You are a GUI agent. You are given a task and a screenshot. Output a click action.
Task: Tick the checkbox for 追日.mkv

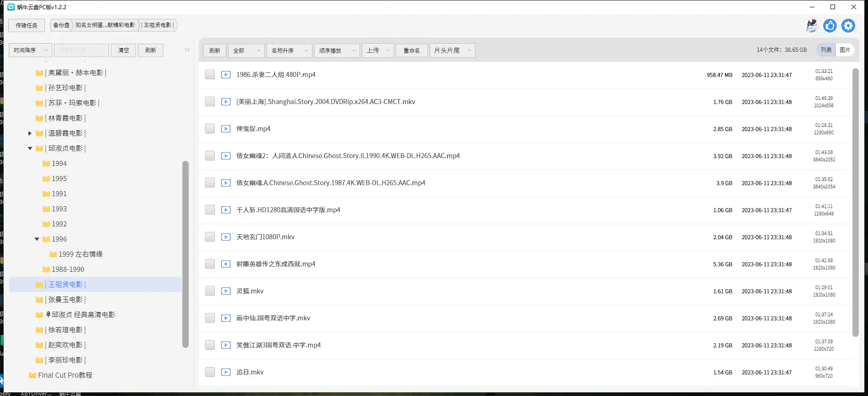210,372
